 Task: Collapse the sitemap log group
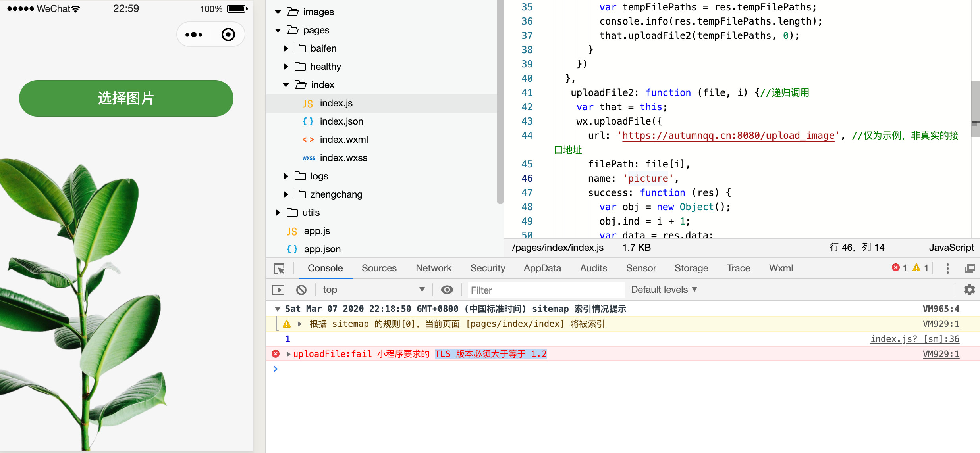point(278,309)
